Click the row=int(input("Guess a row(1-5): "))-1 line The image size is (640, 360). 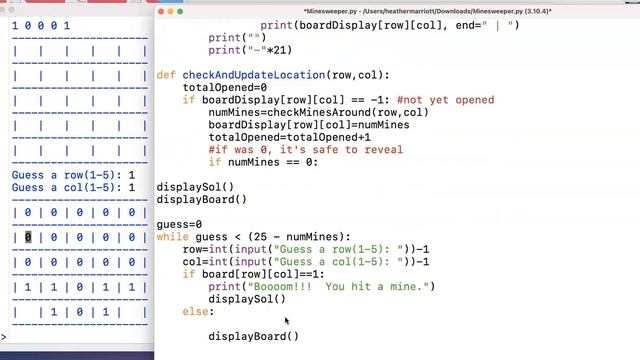[x=306, y=249]
